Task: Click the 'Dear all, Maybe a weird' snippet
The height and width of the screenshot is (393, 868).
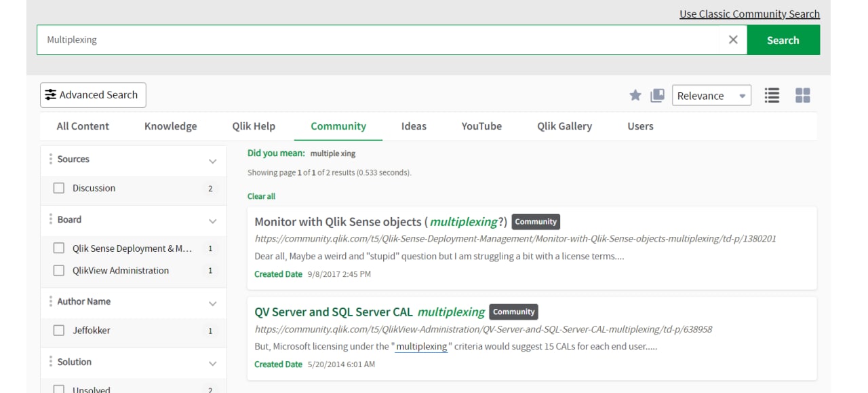Action: [x=439, y=257]
